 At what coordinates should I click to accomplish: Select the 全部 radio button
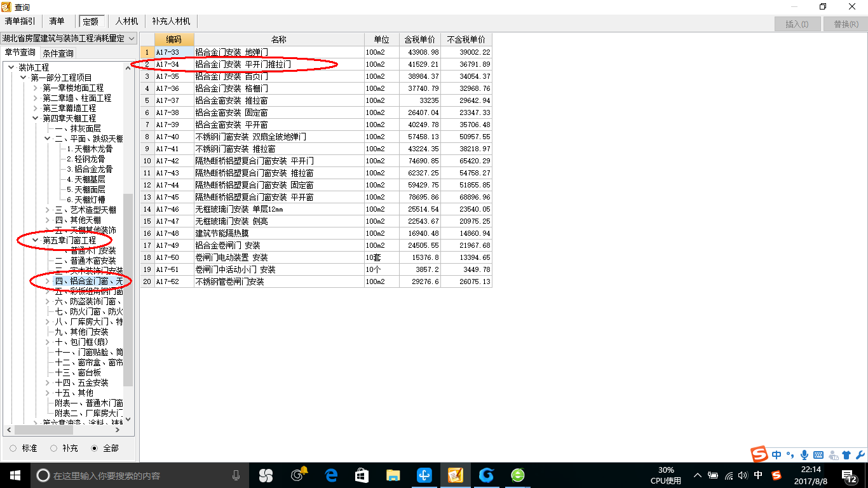pyautogui.click(x=94, y=449)
